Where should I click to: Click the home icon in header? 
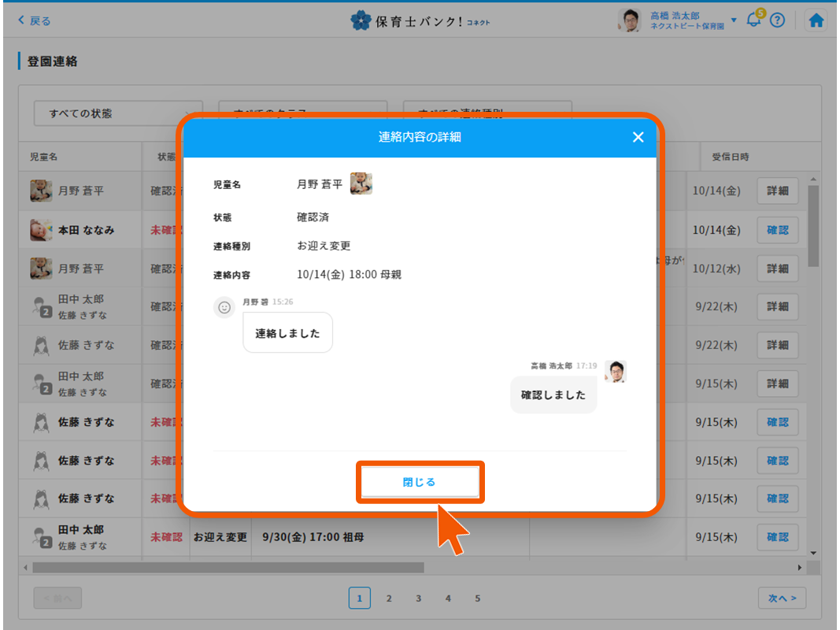[816, 21]
